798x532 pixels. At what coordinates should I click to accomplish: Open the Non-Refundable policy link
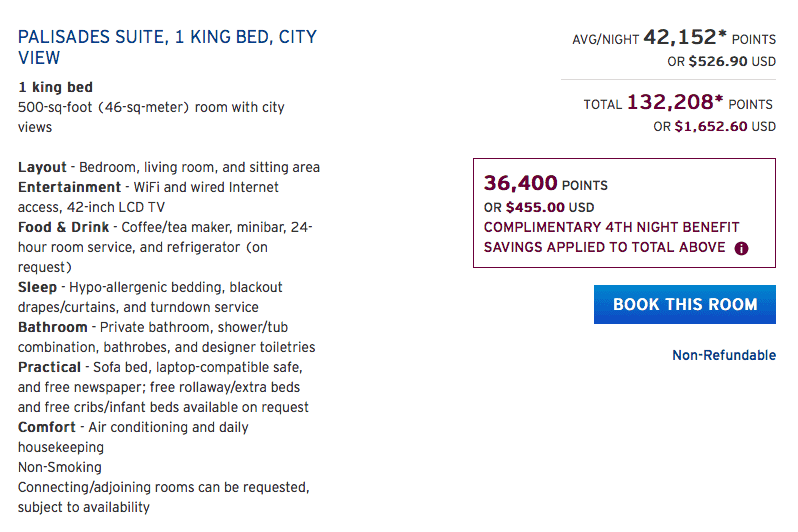coord(724,355)
